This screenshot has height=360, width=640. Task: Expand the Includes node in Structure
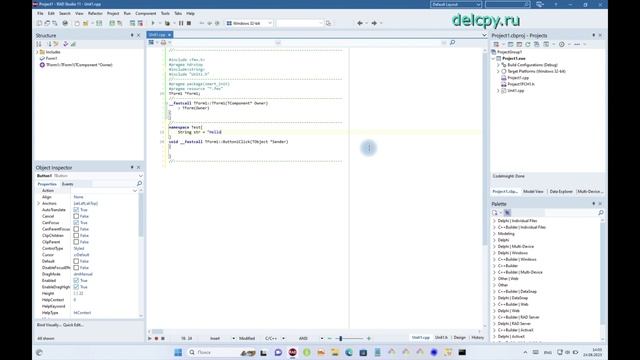[38, 52]
